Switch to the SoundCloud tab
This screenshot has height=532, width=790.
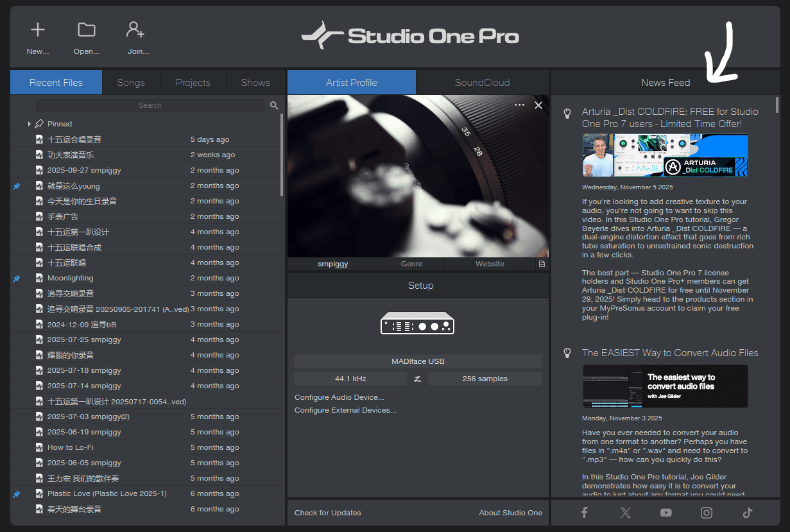click(x=482, y=83)
